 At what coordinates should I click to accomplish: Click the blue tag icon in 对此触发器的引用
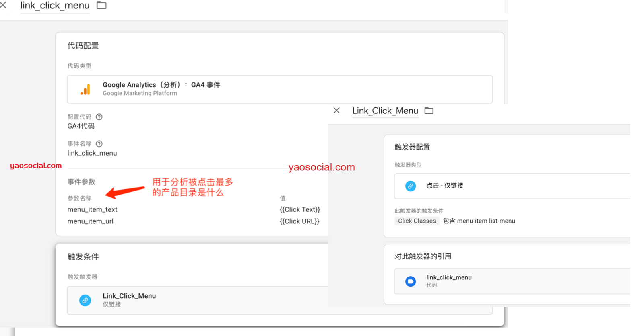[x=410, y=281]
